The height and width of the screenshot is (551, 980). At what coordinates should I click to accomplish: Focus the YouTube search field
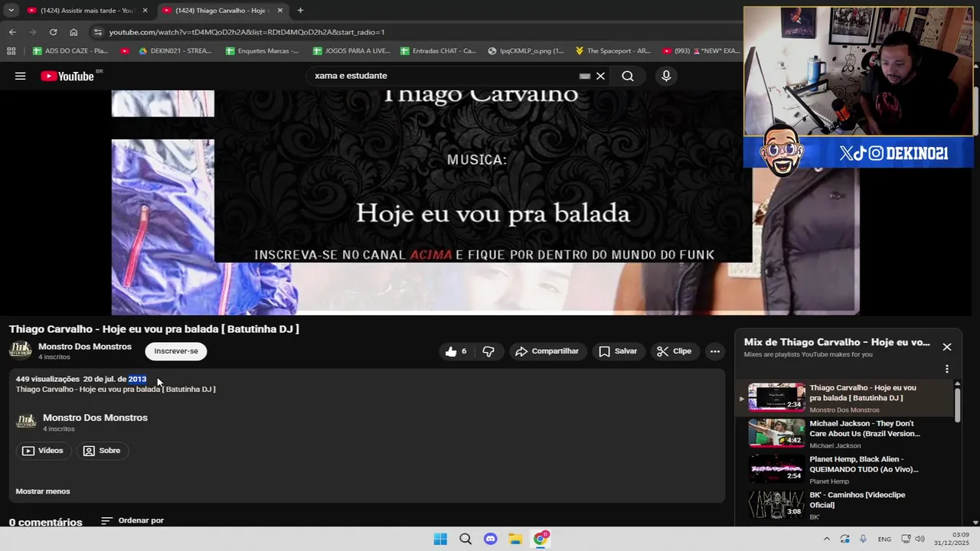point(444,76)
